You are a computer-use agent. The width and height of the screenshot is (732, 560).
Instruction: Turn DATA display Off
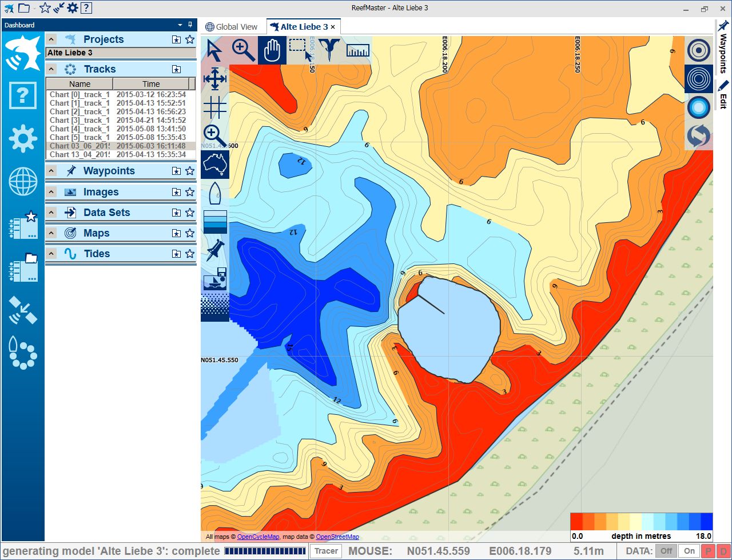point(666,551)
